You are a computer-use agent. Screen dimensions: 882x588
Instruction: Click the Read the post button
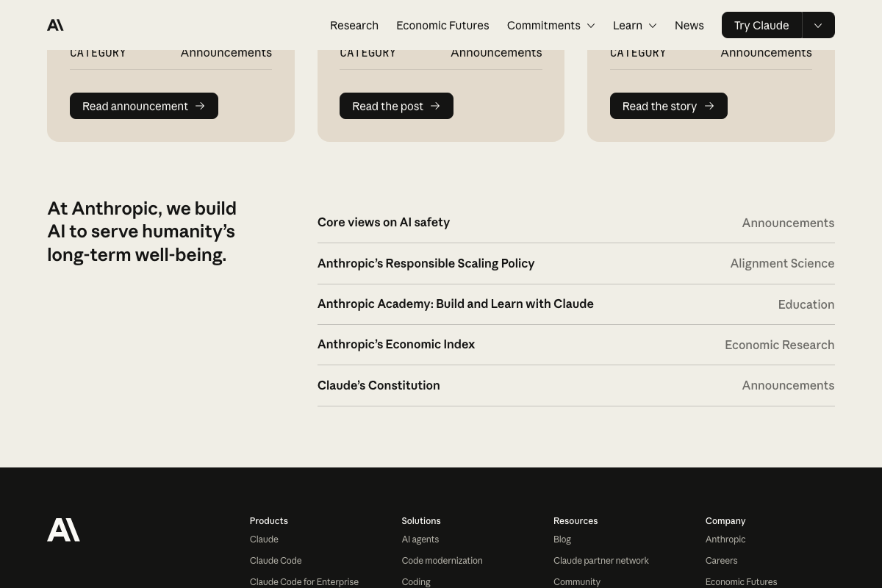point(396,106)
